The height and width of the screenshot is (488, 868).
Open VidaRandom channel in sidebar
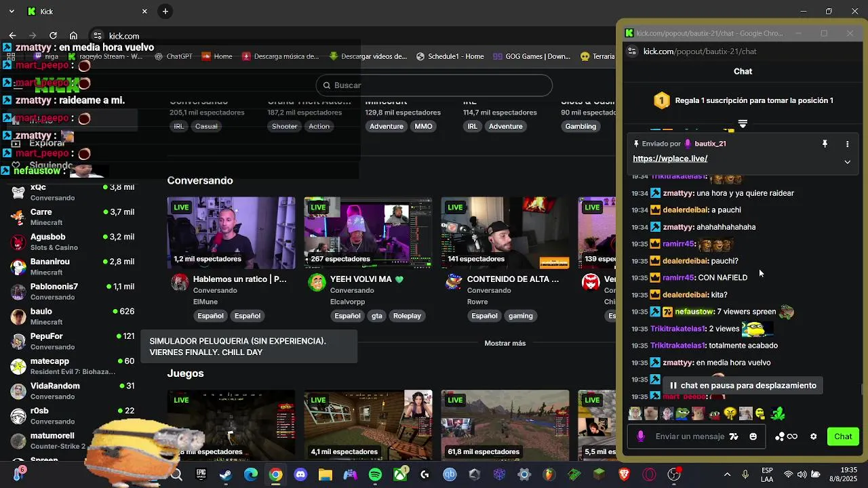pyautogui.click(x=73, y=391)
